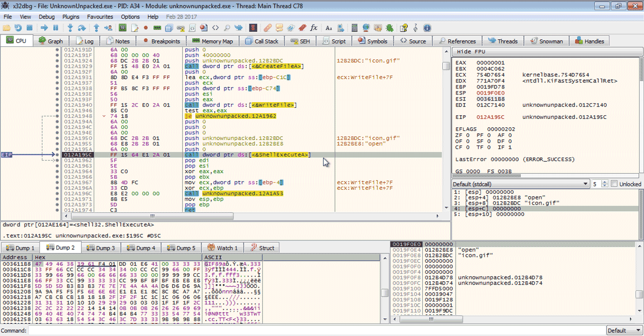This screenshot has width=644, height=336.
Task: Open the Default dropdown beside the command bar
Action: click(623, 330)
